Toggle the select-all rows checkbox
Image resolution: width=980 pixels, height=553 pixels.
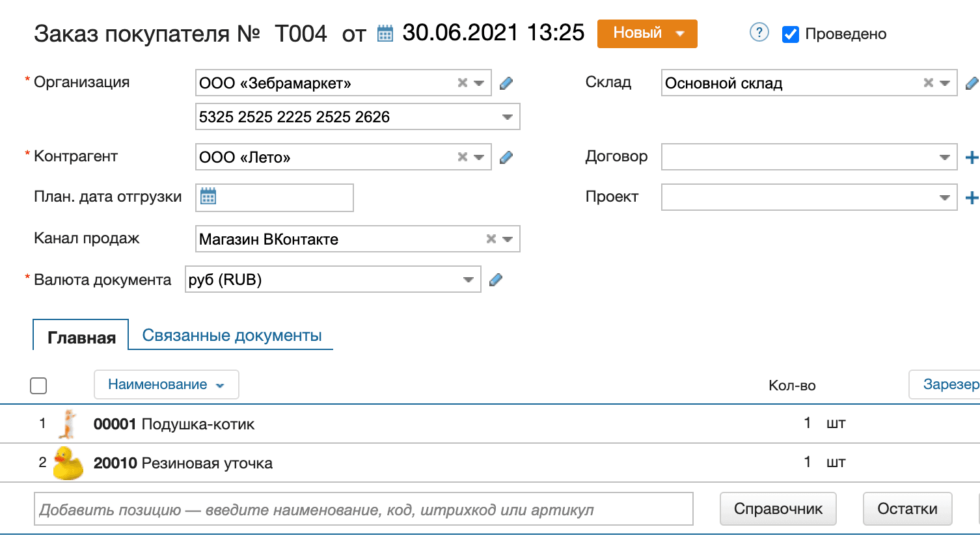[38, 386]
